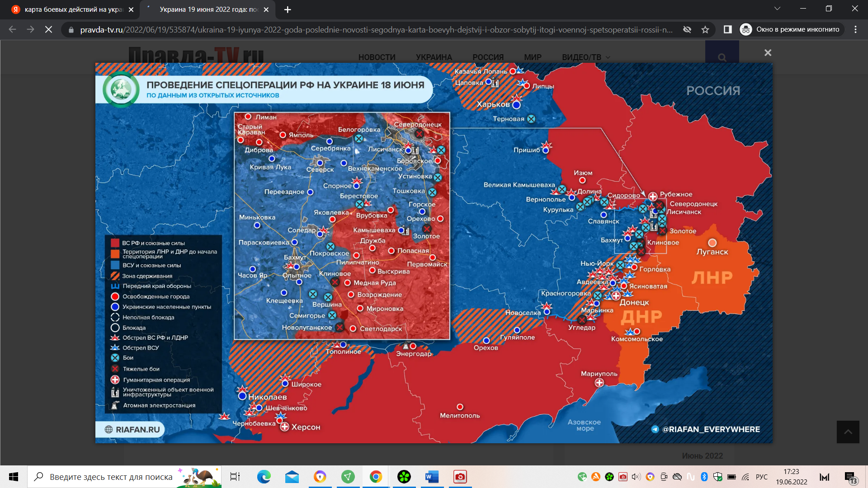Viewport: 868px width, 488px height.
Task: Open the НОВОСТИ menu item
Action: point(377,57)
